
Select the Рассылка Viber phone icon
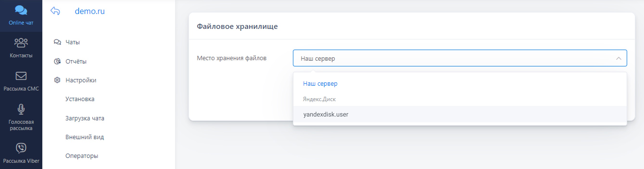coord(21,148)
